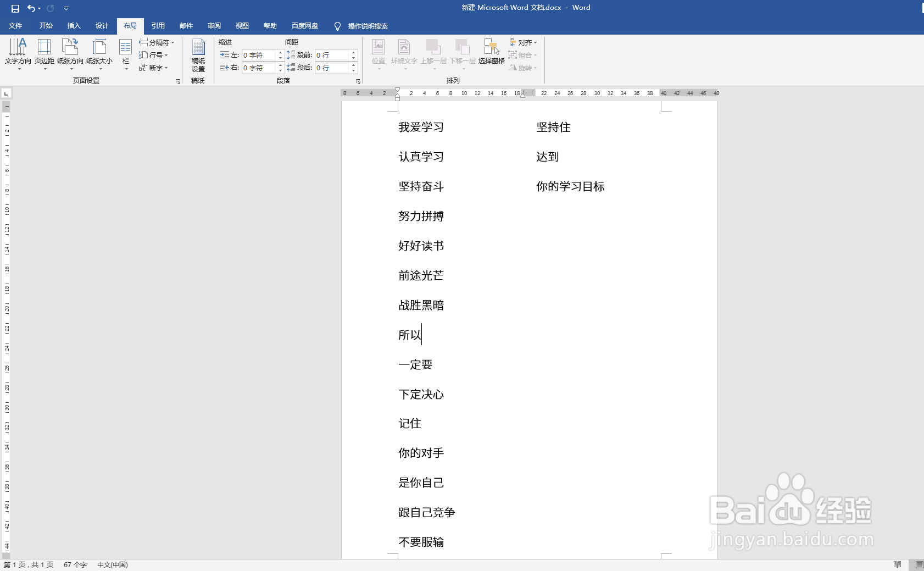Decrease 段后 spacing with down stepper
The height and width of the screenshot is (571, 924).
click(x=354, y=70)
